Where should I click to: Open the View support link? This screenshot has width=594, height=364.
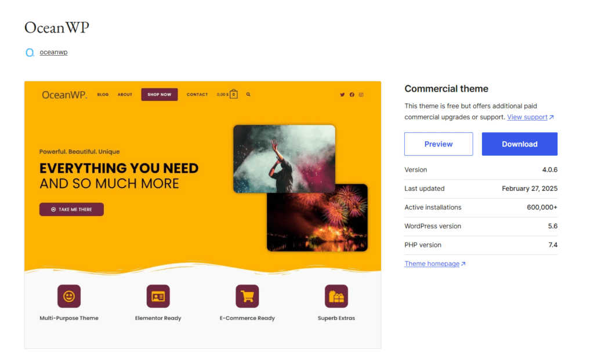530,117
